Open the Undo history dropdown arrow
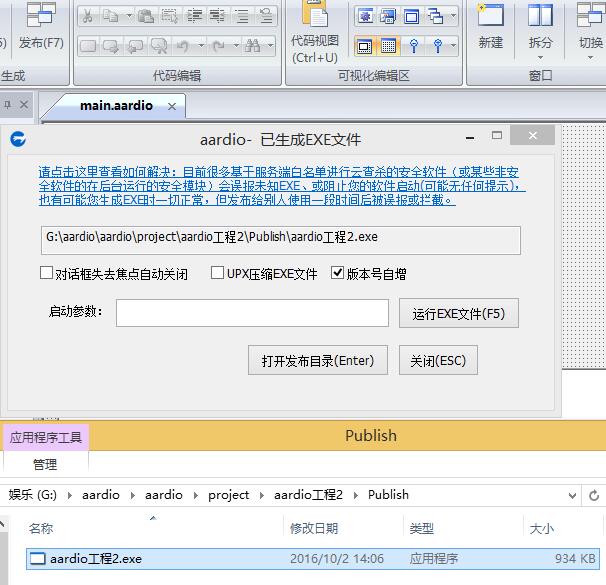The height and width of the screenshot is (585, 606). pos(201,46)
